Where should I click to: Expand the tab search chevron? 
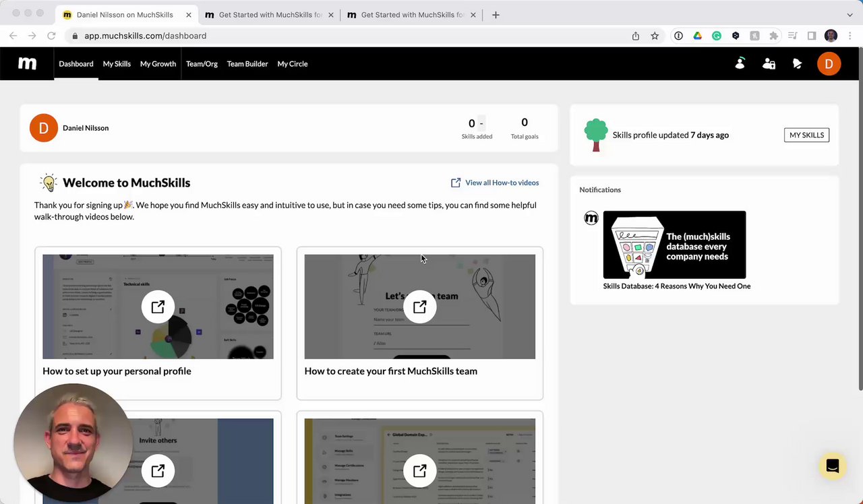tap(850, 15)
